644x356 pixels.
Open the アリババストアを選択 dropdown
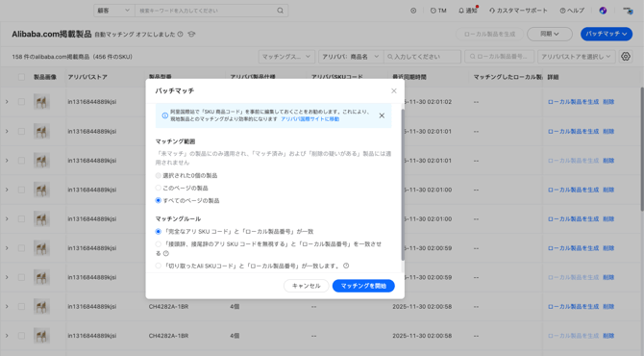[x=576, y=57]
